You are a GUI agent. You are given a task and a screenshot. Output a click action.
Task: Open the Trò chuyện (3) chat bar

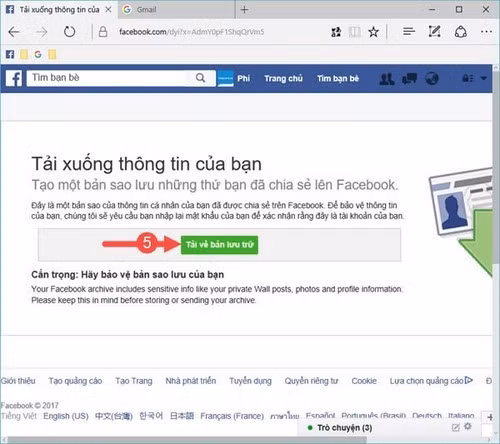344,428
